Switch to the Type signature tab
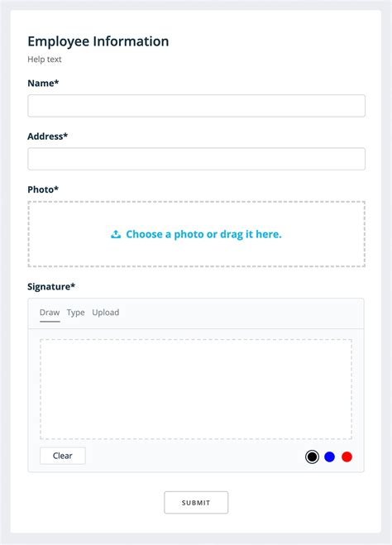 click(76, 313)
